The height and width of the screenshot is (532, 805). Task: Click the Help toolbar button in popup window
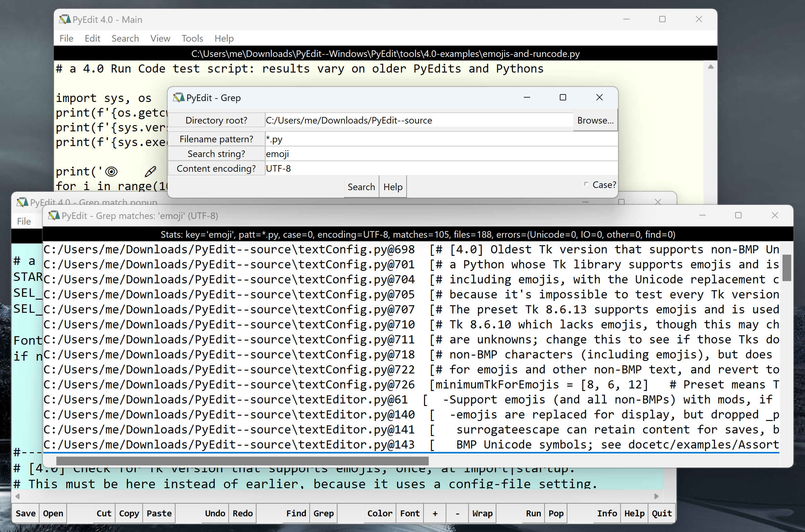pos(635,513)
